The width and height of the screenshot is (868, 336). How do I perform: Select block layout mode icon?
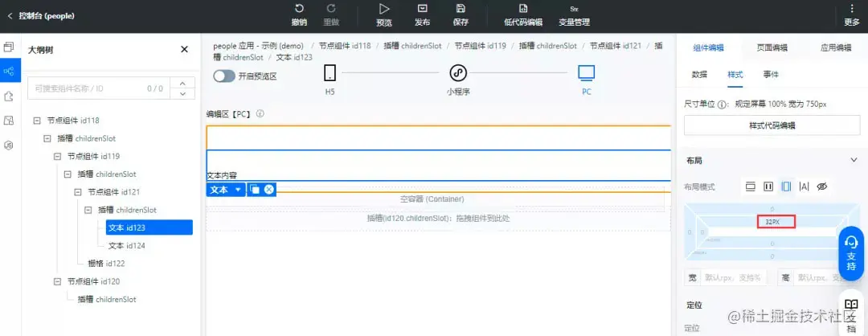[x=750, y=186]
